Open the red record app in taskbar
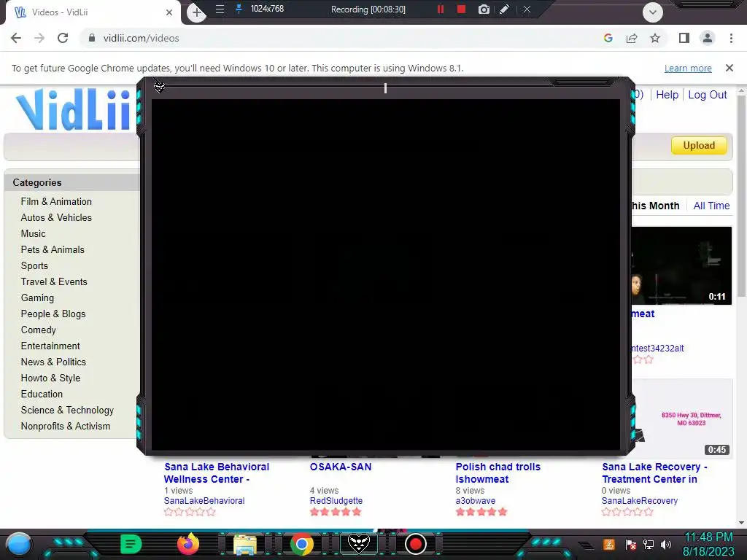This screenshot has height=560, width=747. coord(415,544)
